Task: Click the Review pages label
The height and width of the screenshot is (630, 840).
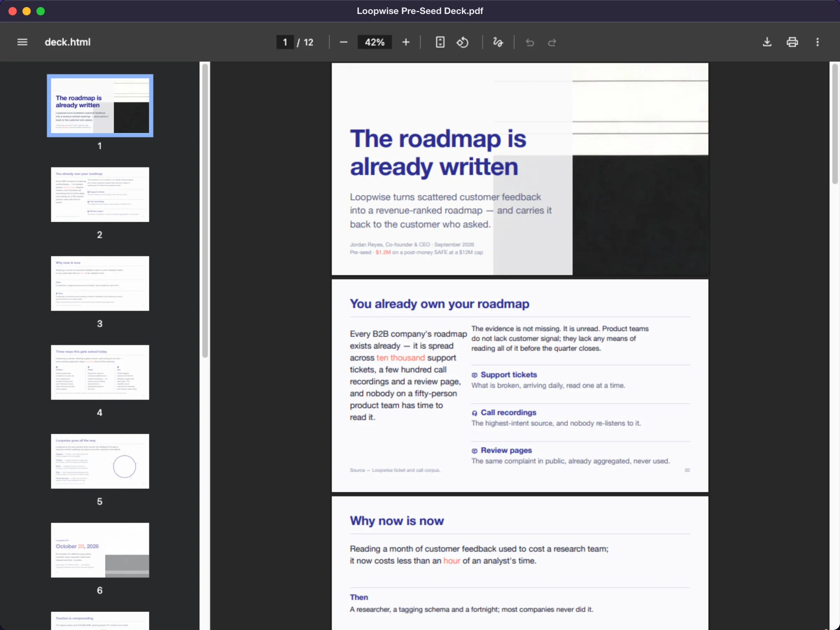Action: (x=506, y=450)
